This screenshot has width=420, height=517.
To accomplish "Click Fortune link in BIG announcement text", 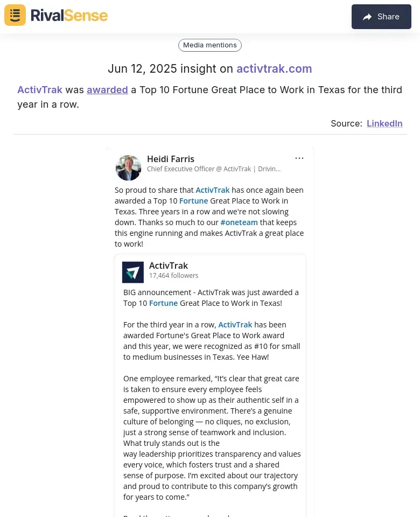I will [163, 303].
